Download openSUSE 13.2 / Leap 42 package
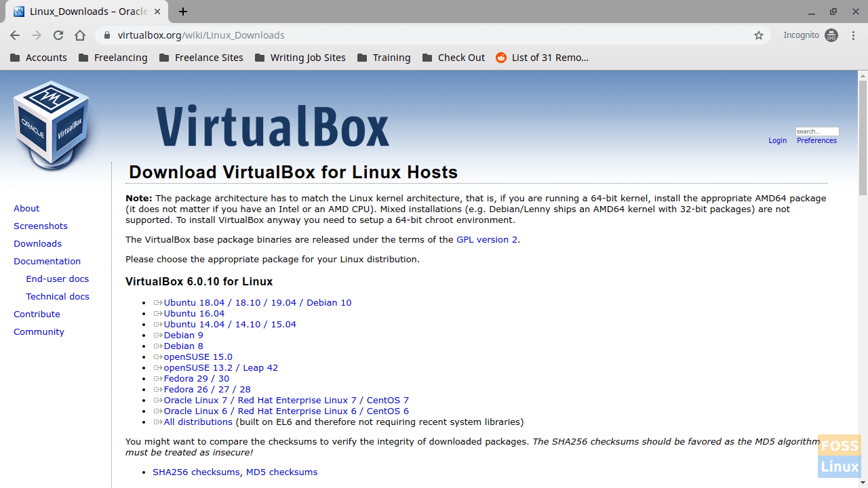Viewport: 868px width, 488px height. 216,367
